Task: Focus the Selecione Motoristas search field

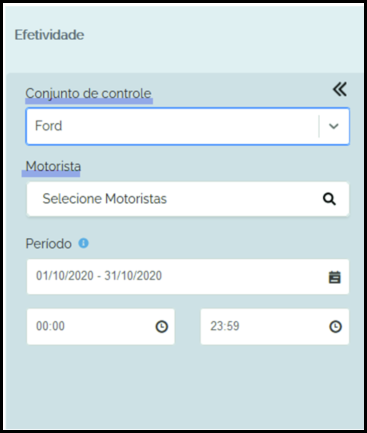Action: tap(188, 199)
